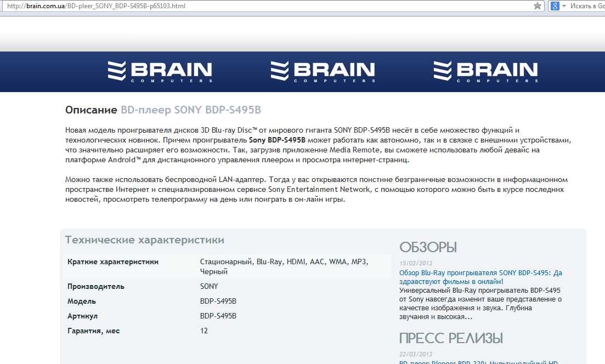The image size is (605, 364).
Task: Open the Google search engine icon
Action: pyautogui.click(x=555, y=6)
